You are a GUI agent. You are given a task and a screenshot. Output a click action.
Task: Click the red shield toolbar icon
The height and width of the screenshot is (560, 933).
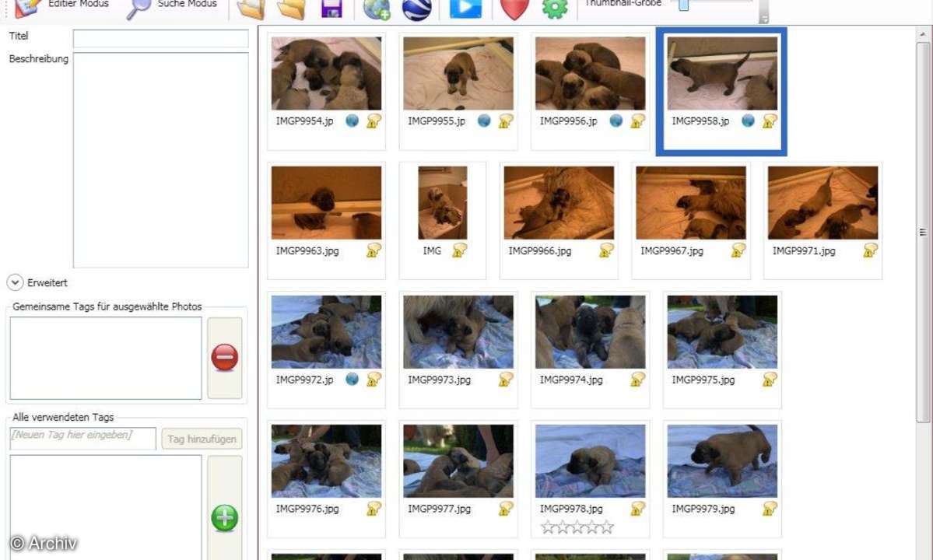tap(514, 9)
